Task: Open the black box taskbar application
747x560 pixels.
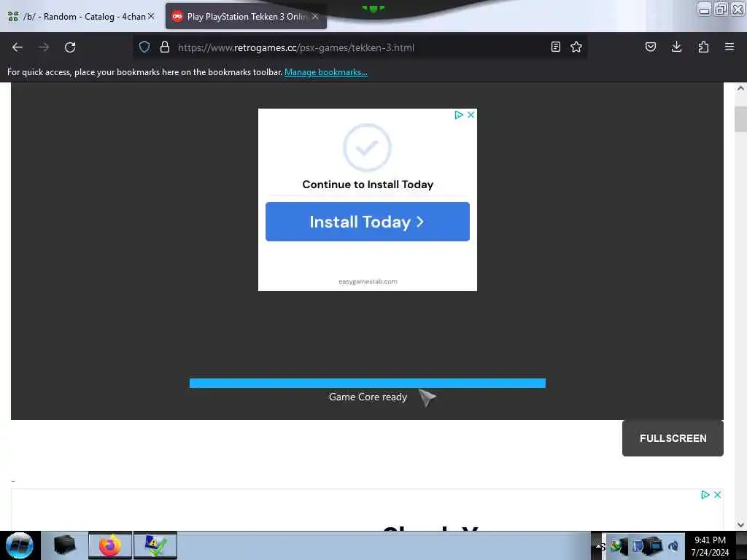Action: pos(65,545)
